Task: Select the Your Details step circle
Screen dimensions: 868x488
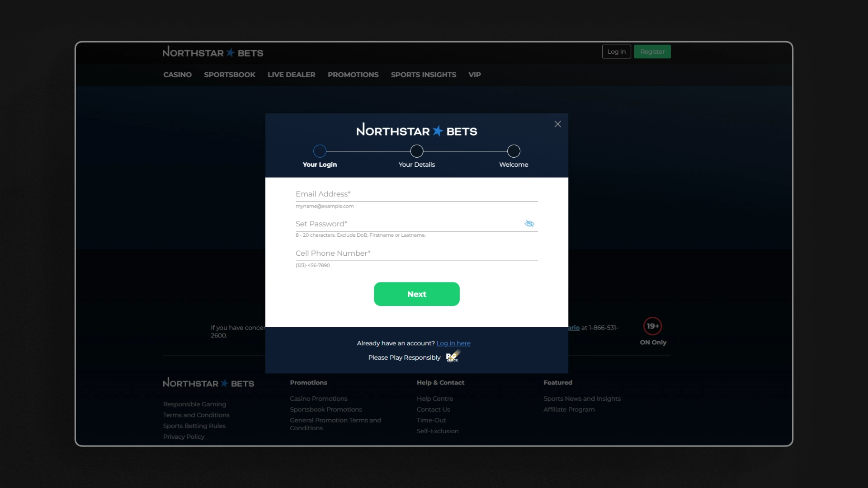Action: [x=417, y=151]
